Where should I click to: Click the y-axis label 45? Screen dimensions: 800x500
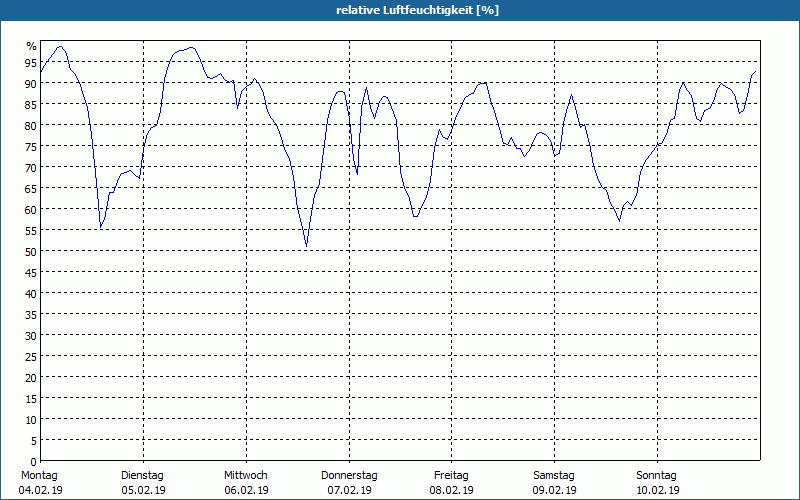31,272
